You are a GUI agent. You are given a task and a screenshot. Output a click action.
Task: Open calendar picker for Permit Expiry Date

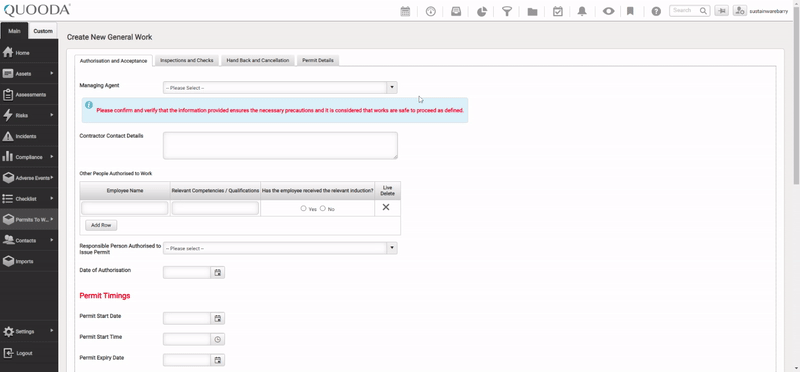coord(217,360)
